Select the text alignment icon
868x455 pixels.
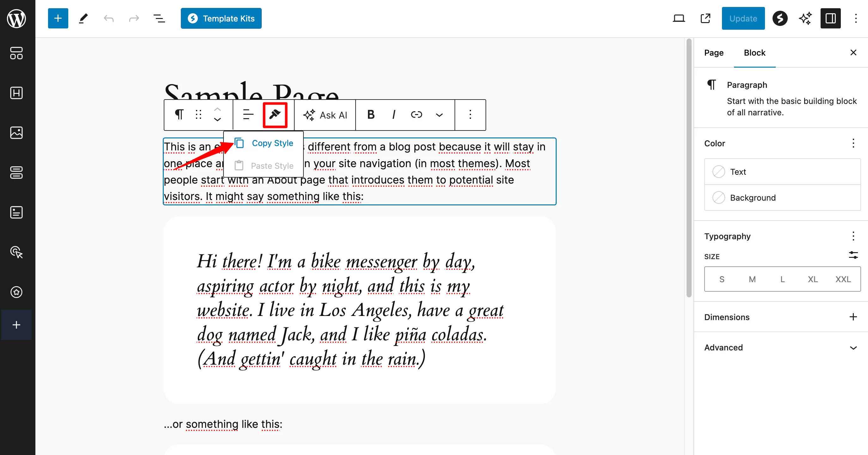tap(248, 114)
